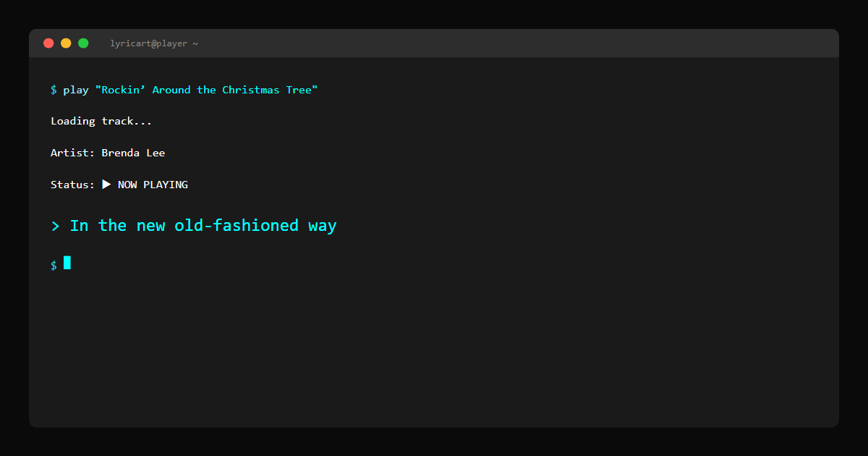Click the green maximize window button
The height and width of the screenshot is (456, 868).
click(x=83, y=43)
